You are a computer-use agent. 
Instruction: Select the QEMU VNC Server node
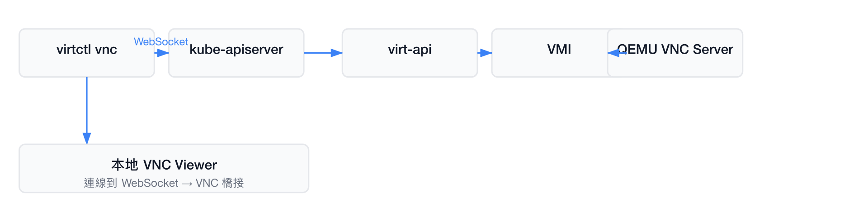pos(675,53)
